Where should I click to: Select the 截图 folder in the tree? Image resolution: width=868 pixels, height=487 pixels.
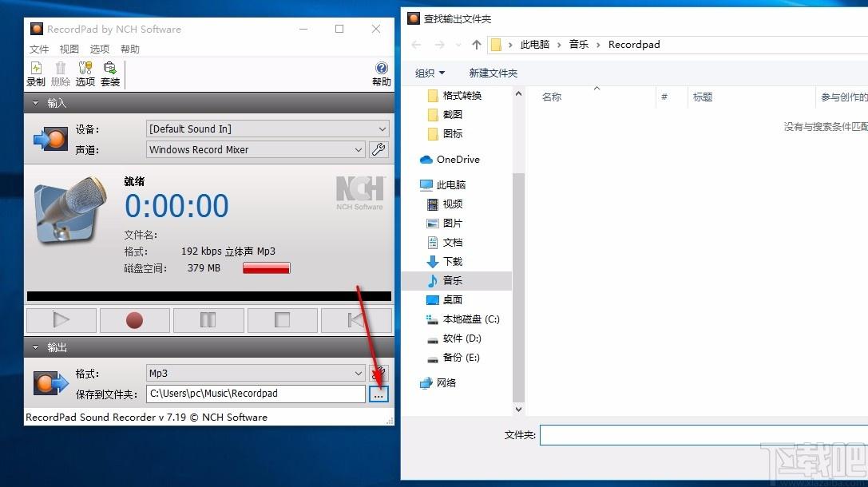[x=446, y=114]
